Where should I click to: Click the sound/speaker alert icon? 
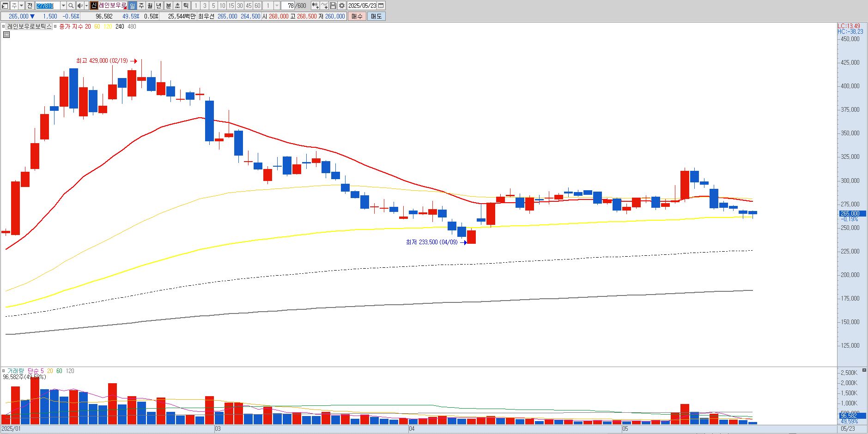tap(80, 6)
